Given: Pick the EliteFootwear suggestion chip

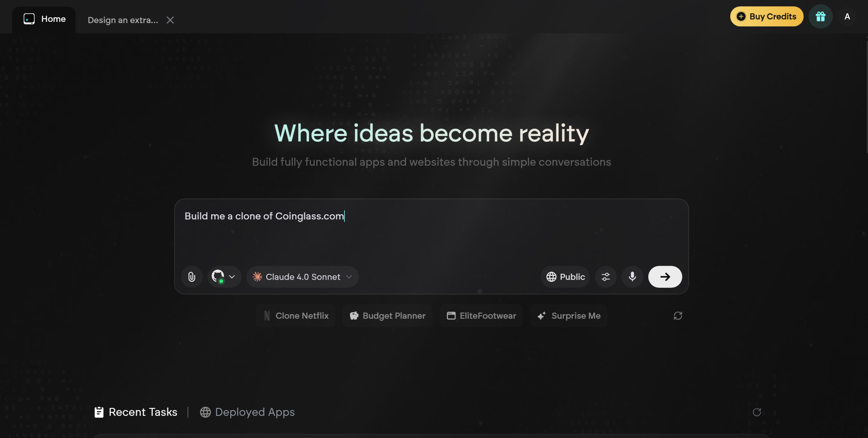Looking at the screenshot, I should pos(481,316).
